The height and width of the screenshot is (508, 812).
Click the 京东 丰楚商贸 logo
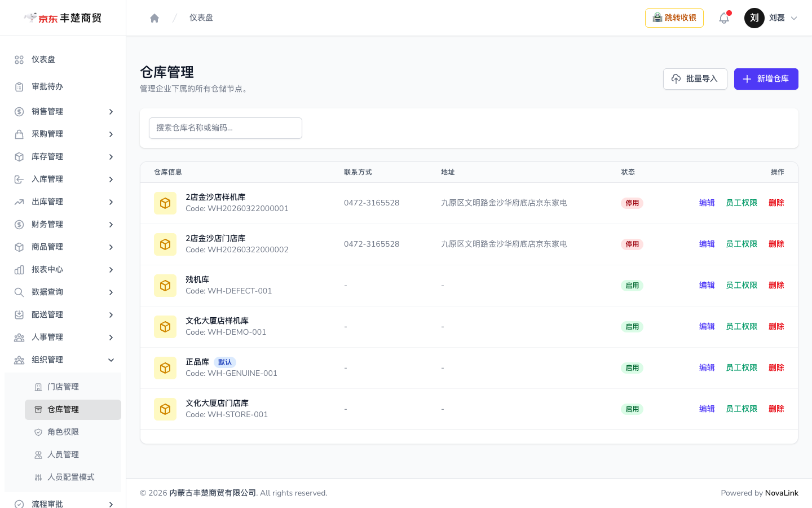click(63, 18)
